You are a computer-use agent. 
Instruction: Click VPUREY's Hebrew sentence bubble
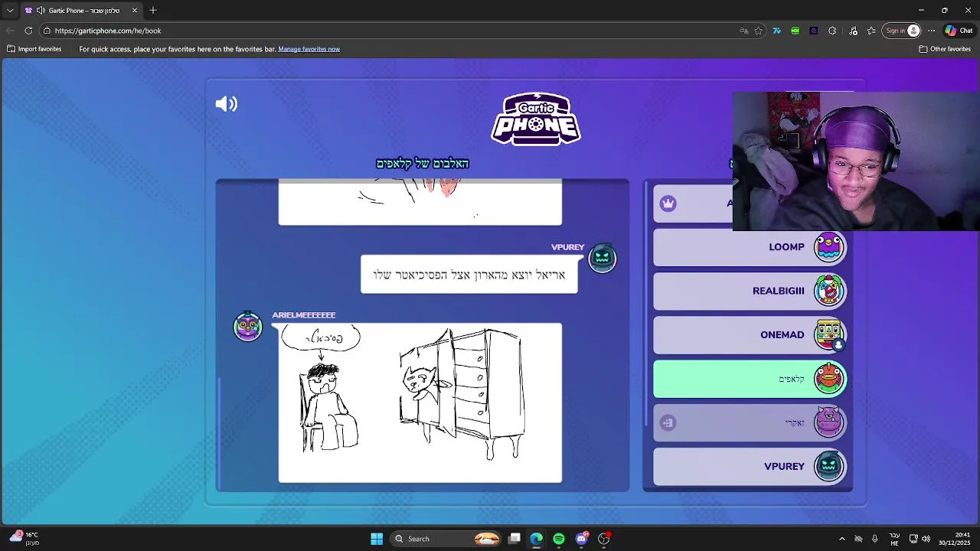tap(469, 274)
